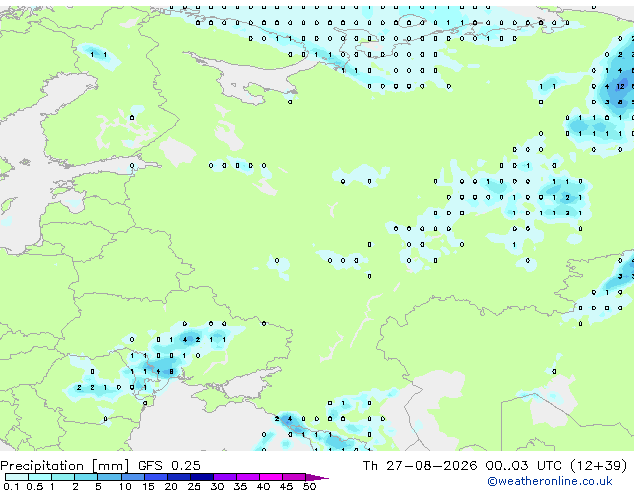634x490 pixels.
Task: Click the '00..03 UTC' time range text
Action: tap(524, 466)
